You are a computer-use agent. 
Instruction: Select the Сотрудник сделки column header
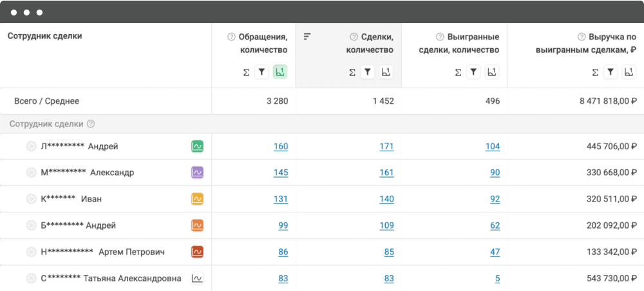[45, 36]
